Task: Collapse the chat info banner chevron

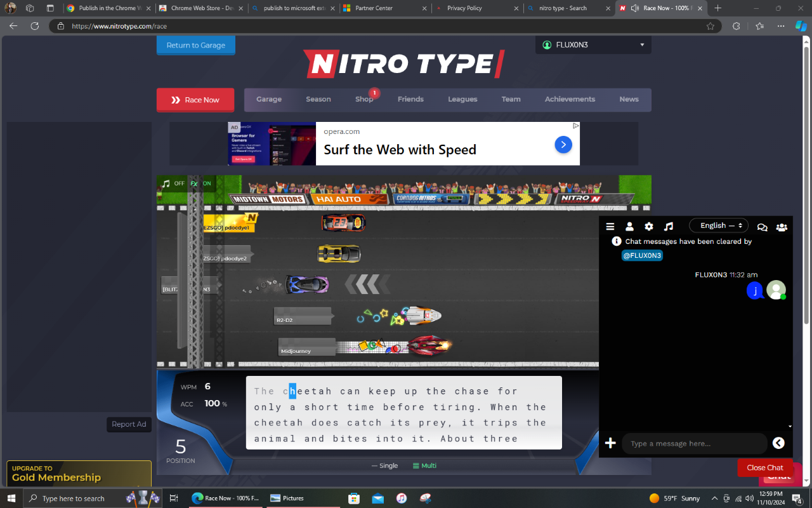Action: tap(789, 426)
